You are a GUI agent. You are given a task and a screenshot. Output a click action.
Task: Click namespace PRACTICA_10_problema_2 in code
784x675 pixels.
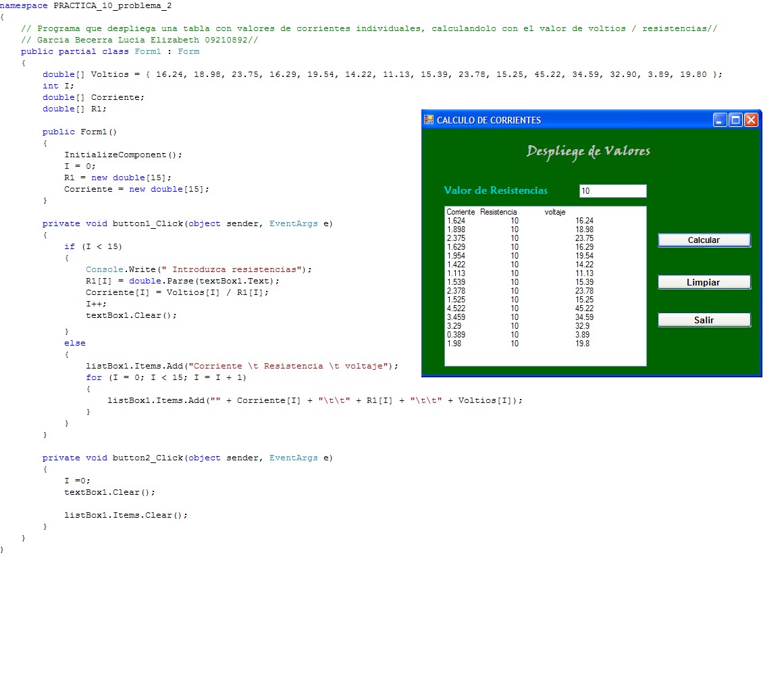point(84,5)
